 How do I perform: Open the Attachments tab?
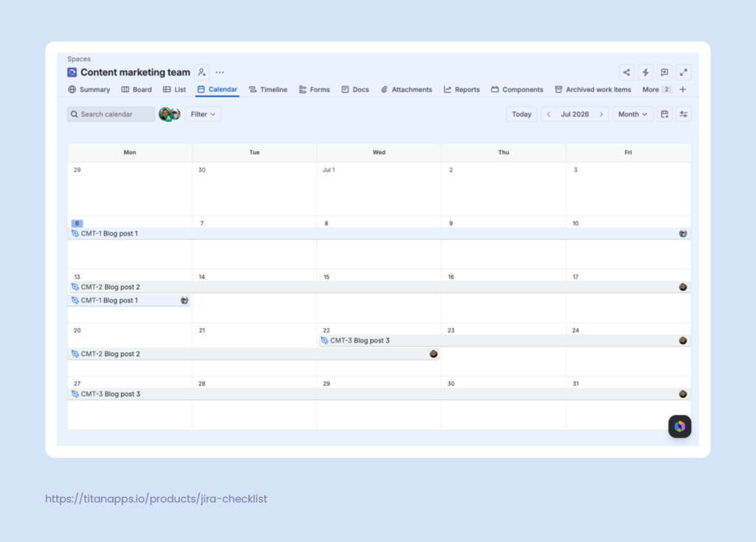[407, 89]
